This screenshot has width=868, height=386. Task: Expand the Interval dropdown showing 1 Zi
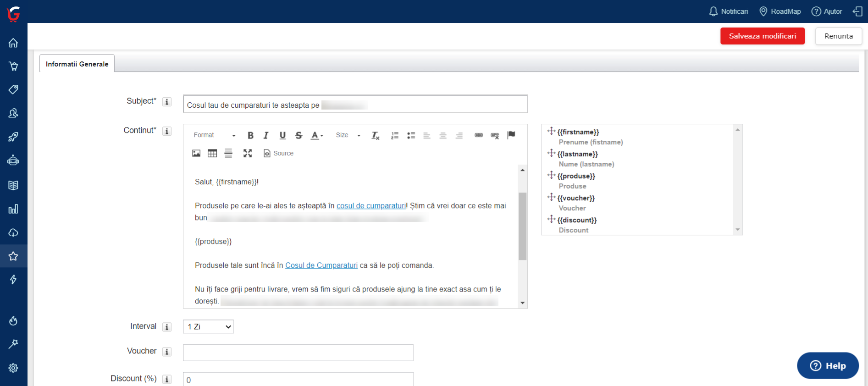(x=209, y=327)
